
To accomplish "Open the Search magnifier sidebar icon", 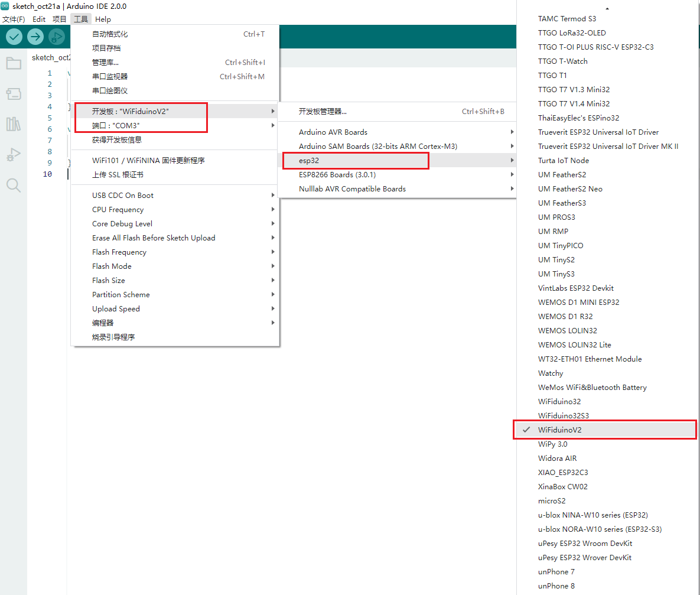I will pos(14,186).
